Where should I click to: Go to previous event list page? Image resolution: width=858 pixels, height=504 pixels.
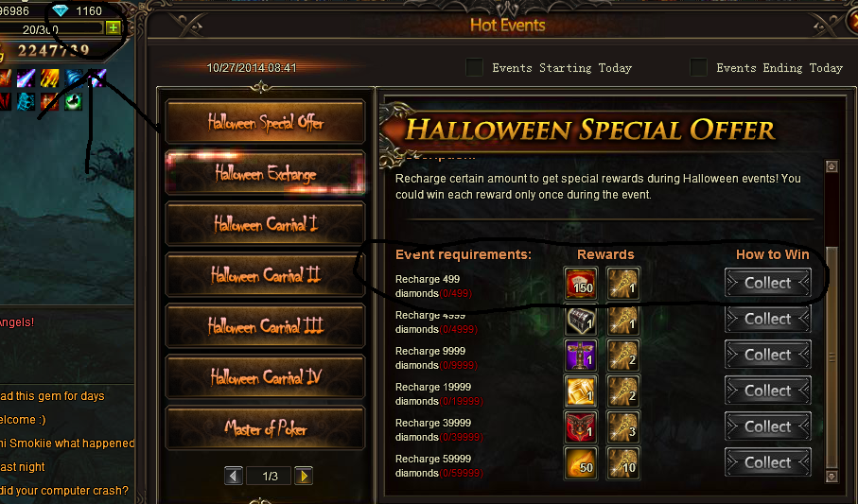(x=234, y=476)
